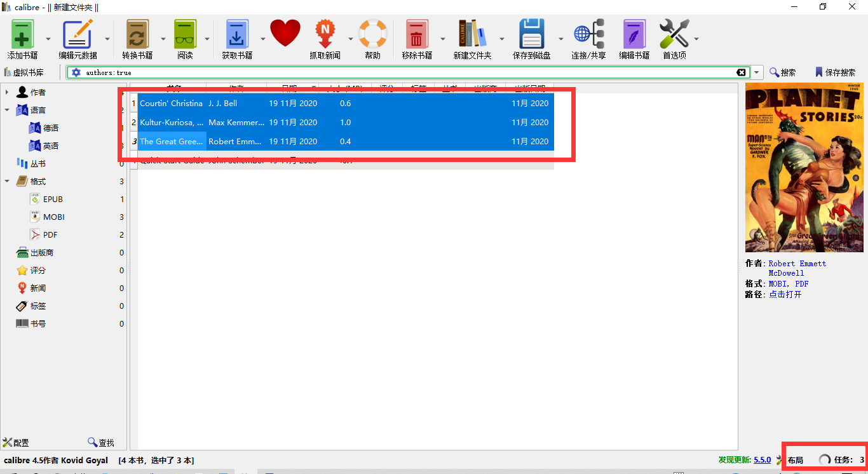Click the Planet Stories cover image
Viewport: 868px width, 474px height.
[805, 168]
